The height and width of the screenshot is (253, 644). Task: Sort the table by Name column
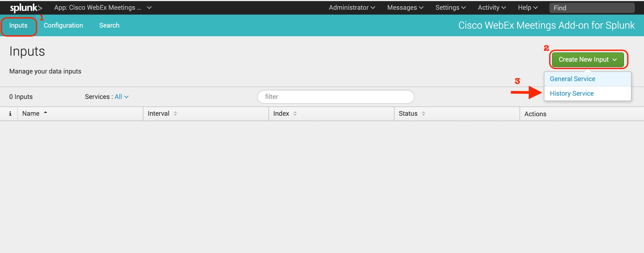click(x=35, y=113)
